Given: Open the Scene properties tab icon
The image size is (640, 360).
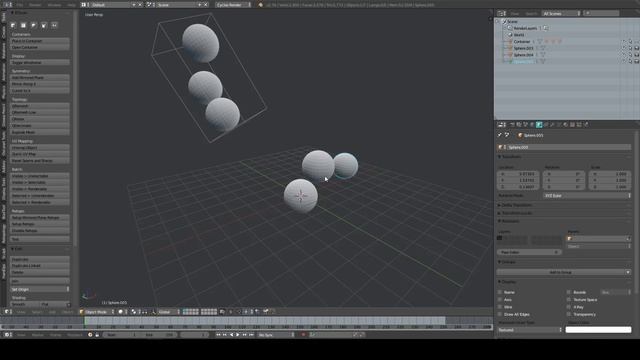Looking at the screenshot, I should (525, 124).
